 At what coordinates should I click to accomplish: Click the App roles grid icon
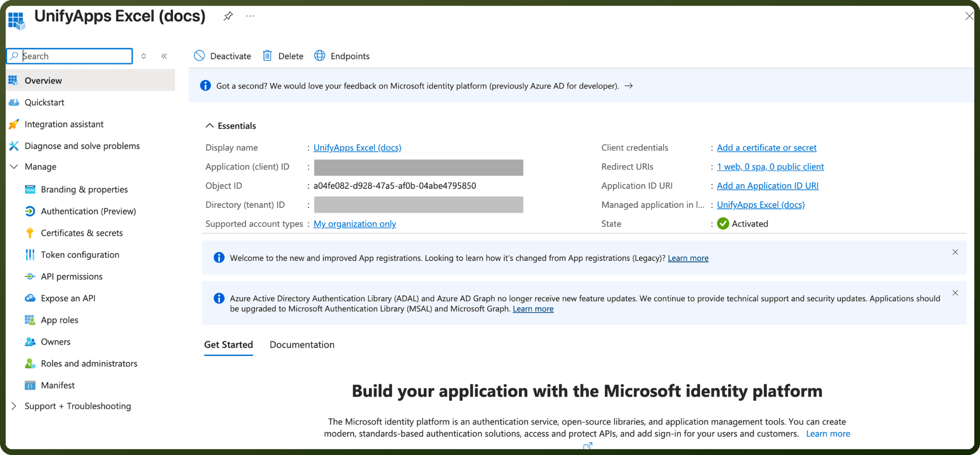30,320
